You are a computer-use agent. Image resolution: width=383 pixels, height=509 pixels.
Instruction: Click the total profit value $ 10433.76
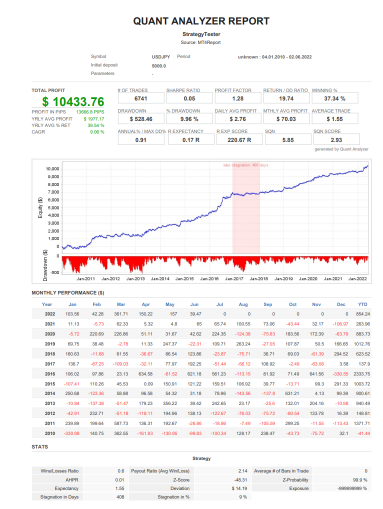pos(73,102)
